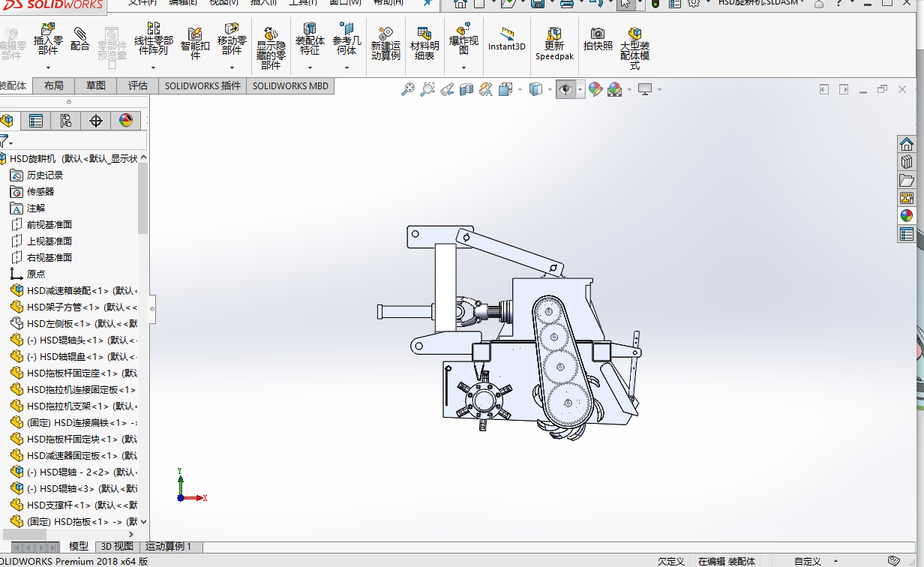The width and height of the screenshot is (924, 567).
Task: Click Zoom to Area icon
Action: click(427, 89)
